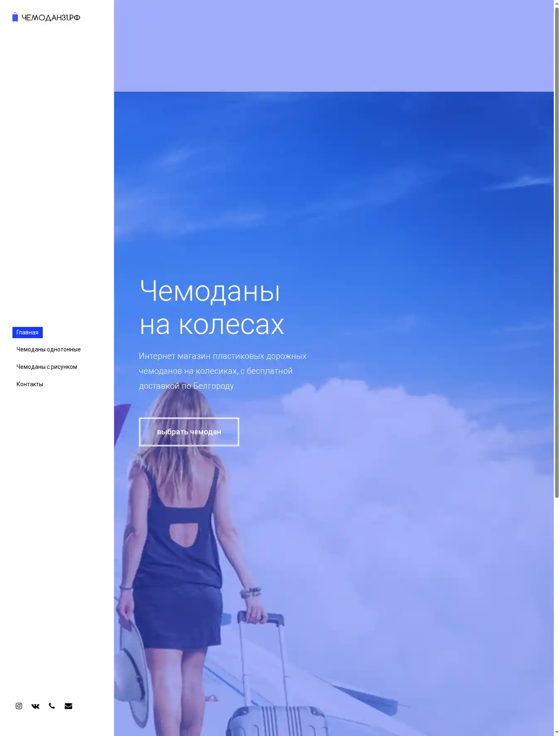Click the email envelope icon

[x=68, y=706]
